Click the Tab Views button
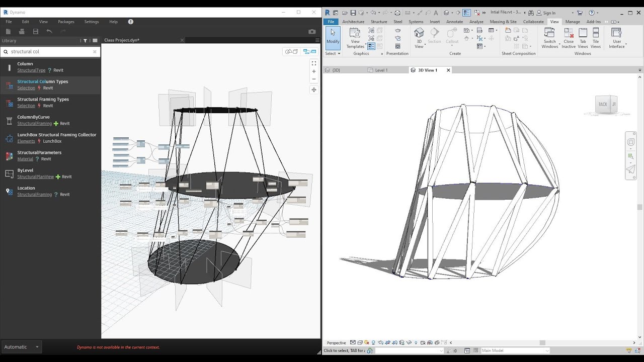This screenshot has height=362, width=644. click(x=583, y=38)
